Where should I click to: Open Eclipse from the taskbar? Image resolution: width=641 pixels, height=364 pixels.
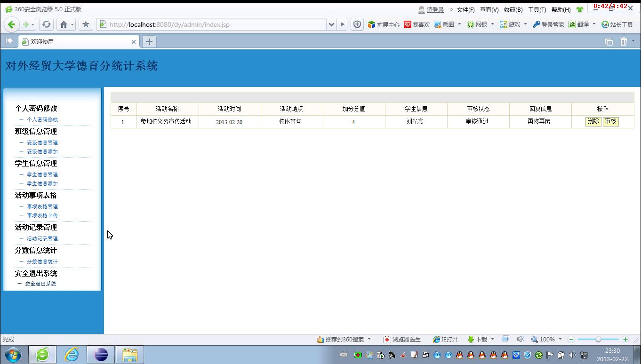[101, 355]
